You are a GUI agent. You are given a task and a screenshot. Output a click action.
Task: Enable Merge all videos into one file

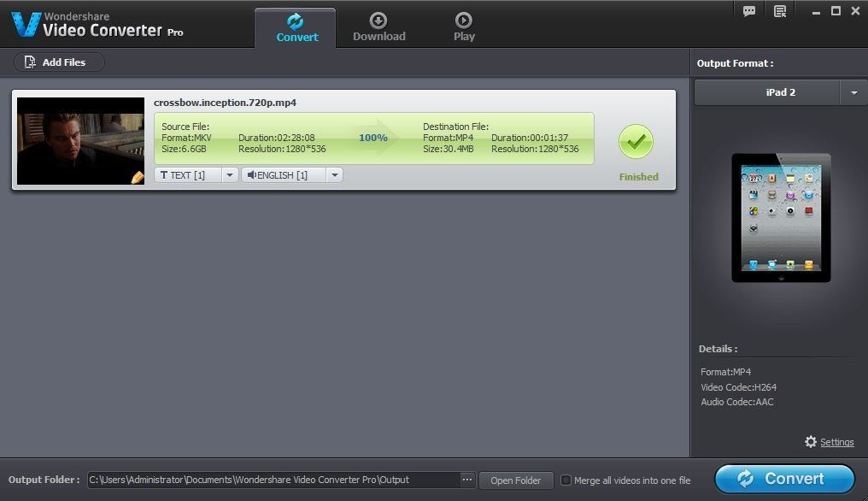tap(566, 480)
